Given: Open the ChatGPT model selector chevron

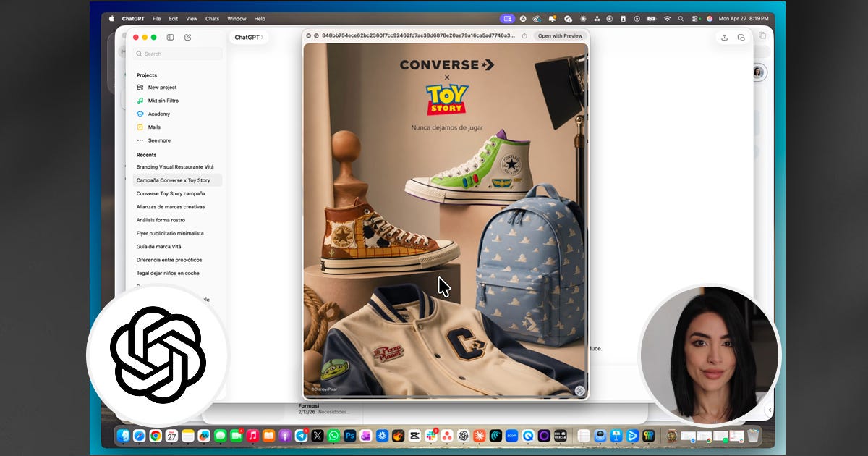Looking at the screenshot, I should [263, 38].
